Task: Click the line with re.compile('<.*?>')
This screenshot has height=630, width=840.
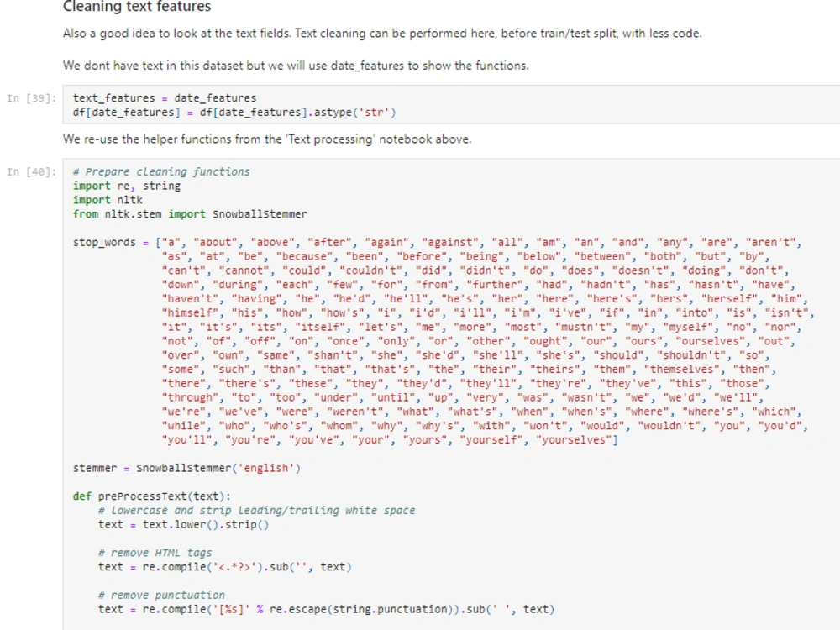Action: (x=225, y=567)
